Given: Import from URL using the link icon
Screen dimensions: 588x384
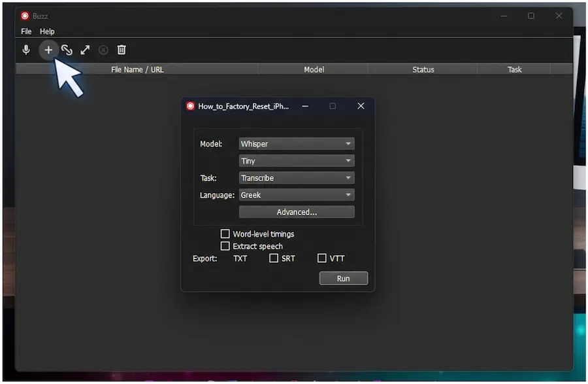Looking at the screenshot, I should 67,50.
